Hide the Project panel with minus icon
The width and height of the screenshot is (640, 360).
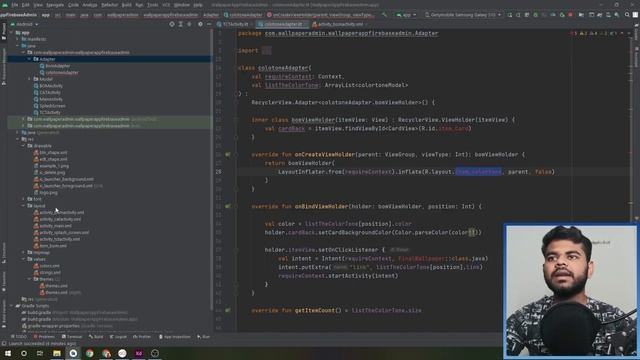click(x=209, y=24)
